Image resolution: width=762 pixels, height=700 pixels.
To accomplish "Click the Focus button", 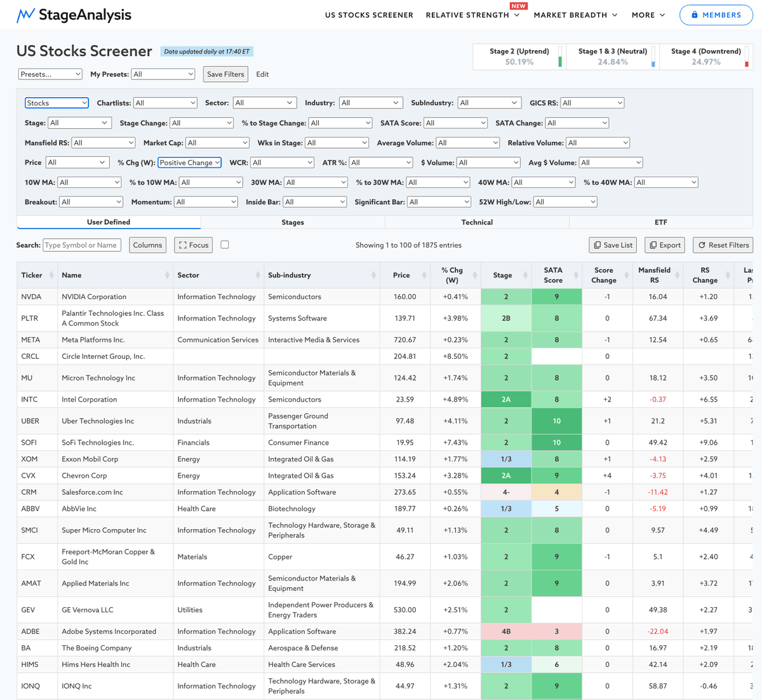I will tap(194, 245).
